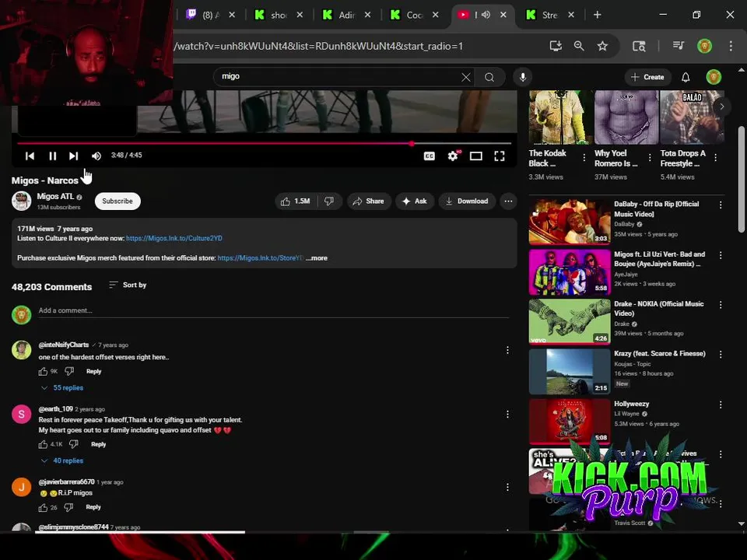Screen dimensions: 747x560
Task: Open options menu for javierbarrera6670 comment
Action: pyautogui.click(x=507, y=487)
